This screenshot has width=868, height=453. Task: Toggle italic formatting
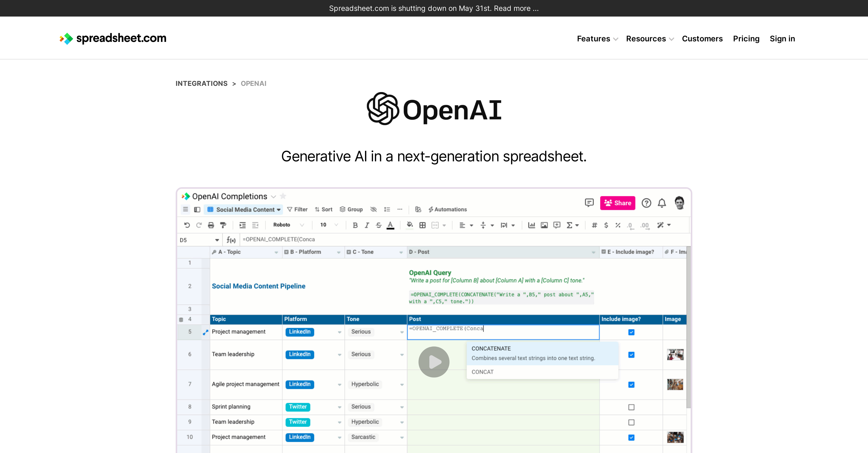click(x=367, y=225)
